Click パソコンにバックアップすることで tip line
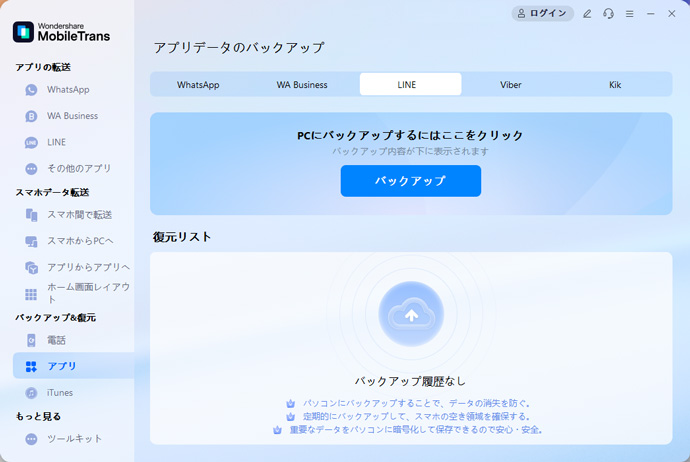This screenshot has height=462, width=690. coord(416,403)
